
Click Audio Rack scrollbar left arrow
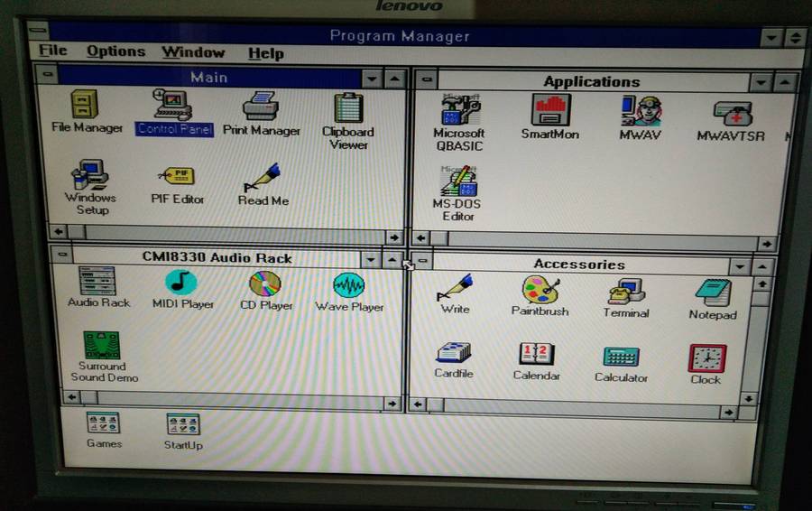(72, 397)
